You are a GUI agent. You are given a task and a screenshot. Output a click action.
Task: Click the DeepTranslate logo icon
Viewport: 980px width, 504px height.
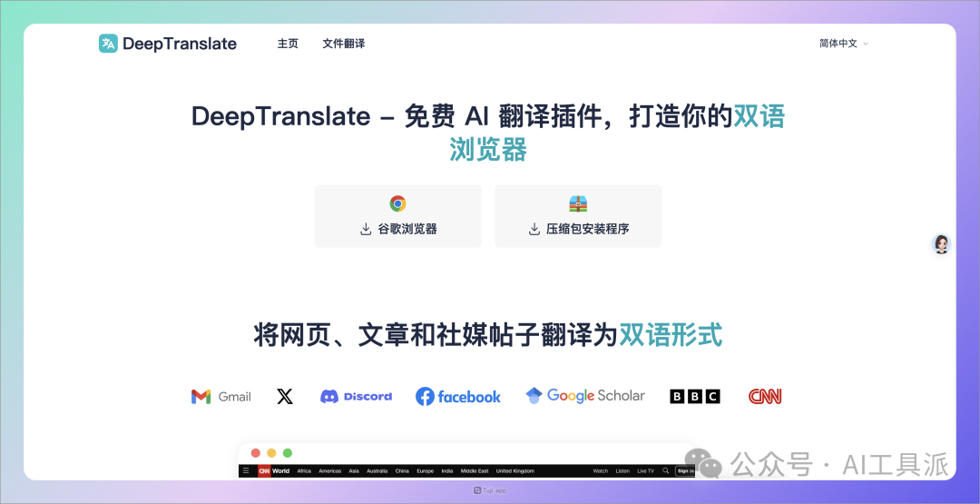coord(108,44)
